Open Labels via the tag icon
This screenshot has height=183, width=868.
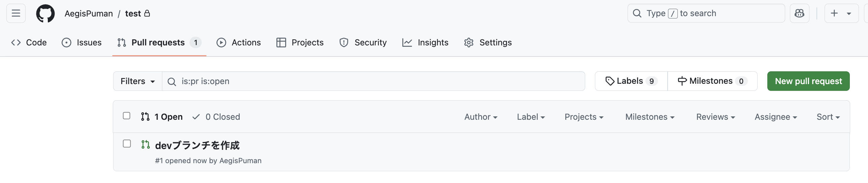(x=609, y=81)
